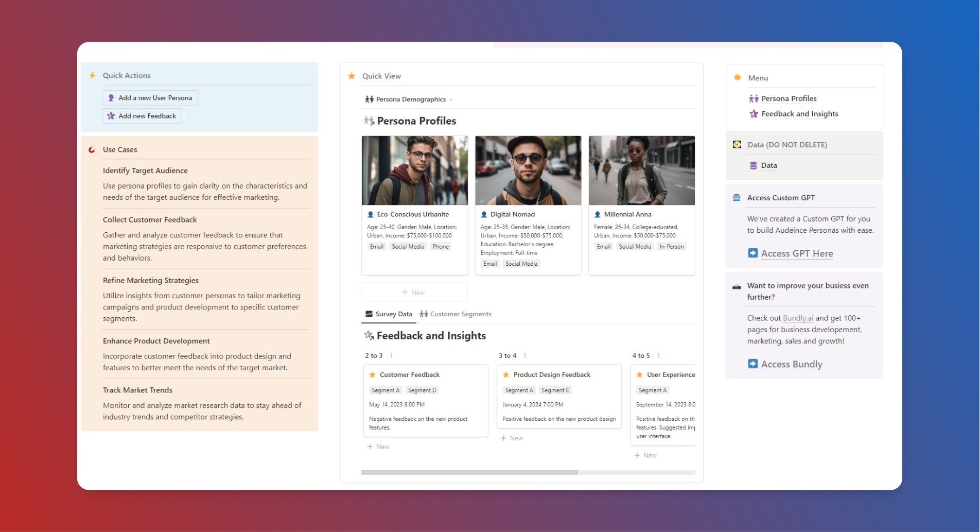Screen dimensions: 980x532
Task: Open the Eco-Conscious Urbanite photo
Action: pos(415,170)
